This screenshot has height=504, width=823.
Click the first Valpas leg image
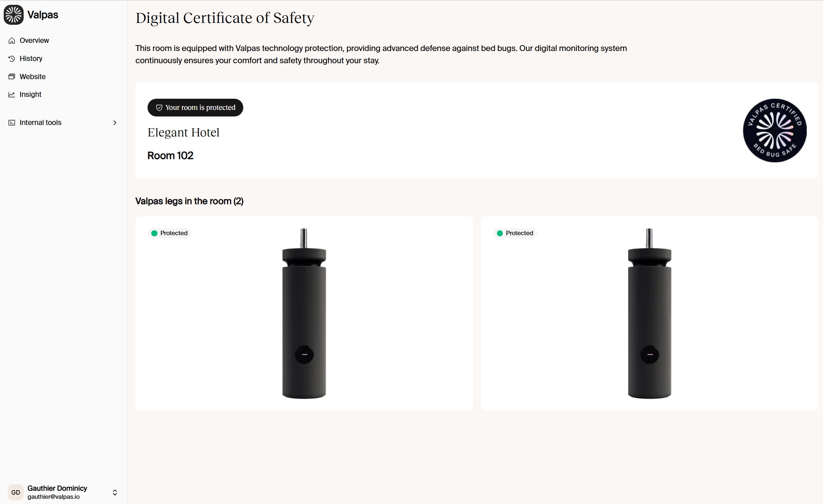coord(304,314)
